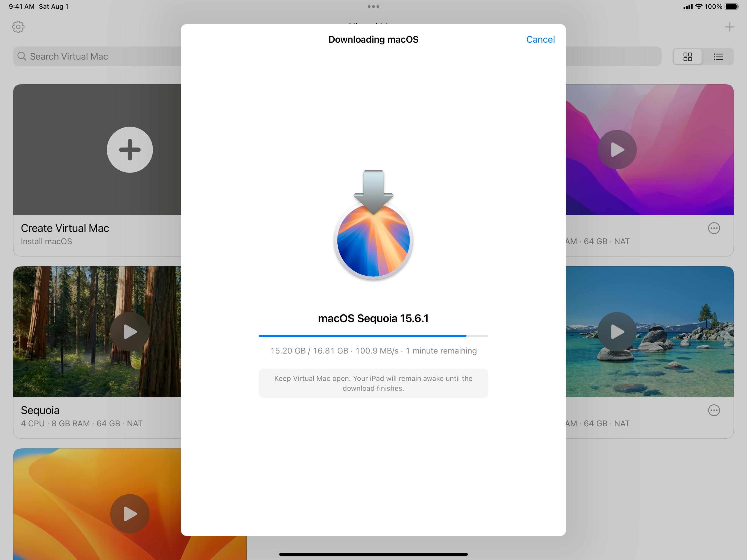This screenshot has width=747, height=560.
Task: Tap the clock showing 9:41 AM
Action: point(22,6)
